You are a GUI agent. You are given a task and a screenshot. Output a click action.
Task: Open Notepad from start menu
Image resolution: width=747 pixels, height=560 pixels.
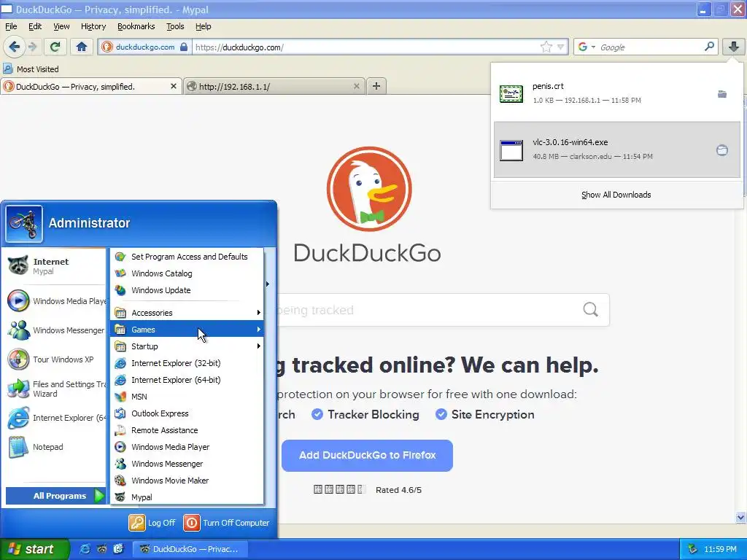coord(56,447)
